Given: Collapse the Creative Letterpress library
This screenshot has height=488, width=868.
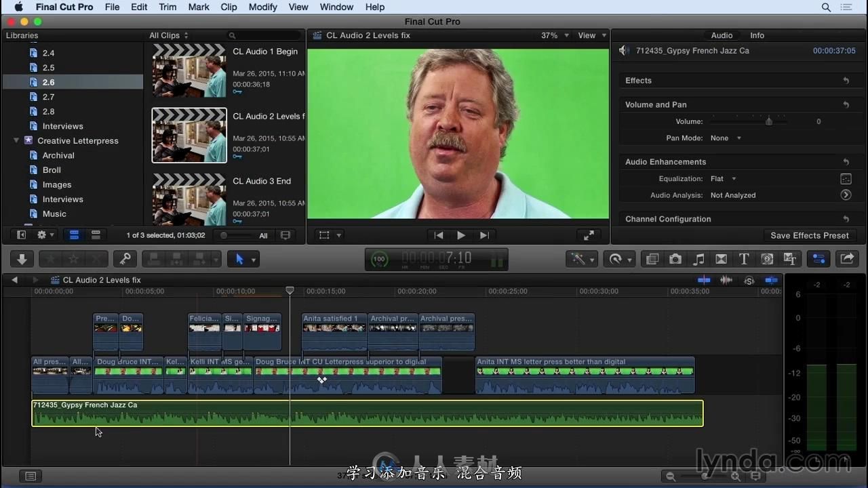Looking at the screenshot, I should pos(16,141).
